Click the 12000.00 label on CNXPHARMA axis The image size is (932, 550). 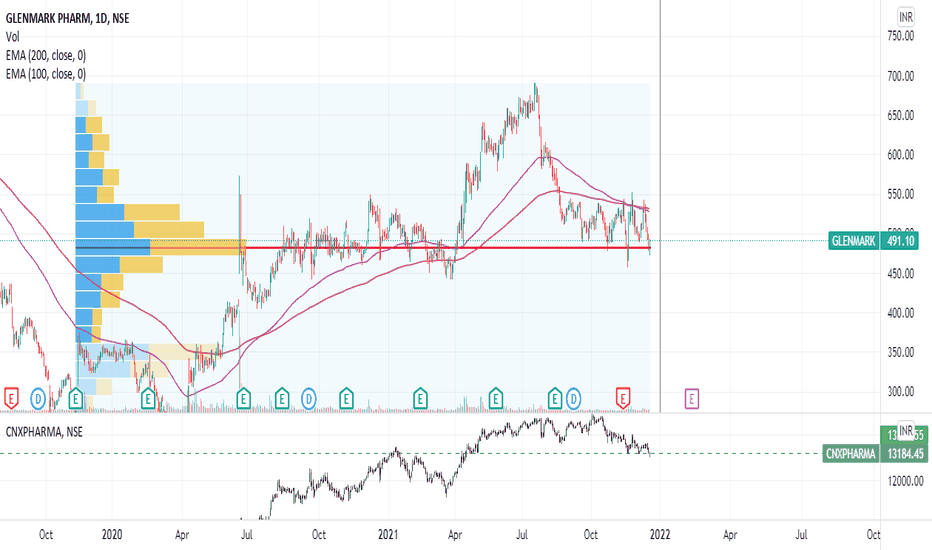(905, 480)
